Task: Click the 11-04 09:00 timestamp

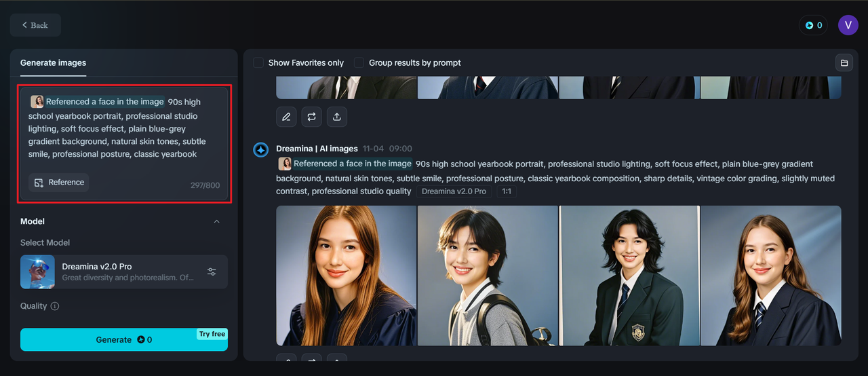Action: 387,149
